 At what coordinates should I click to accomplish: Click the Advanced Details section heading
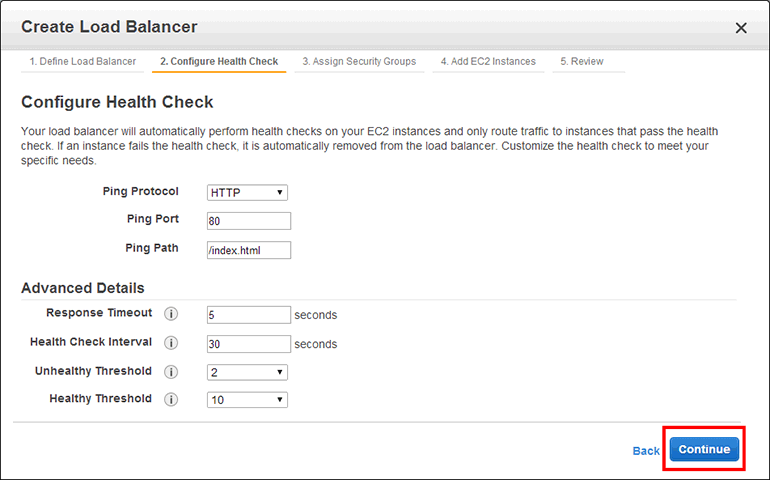(x=83, y=288)
